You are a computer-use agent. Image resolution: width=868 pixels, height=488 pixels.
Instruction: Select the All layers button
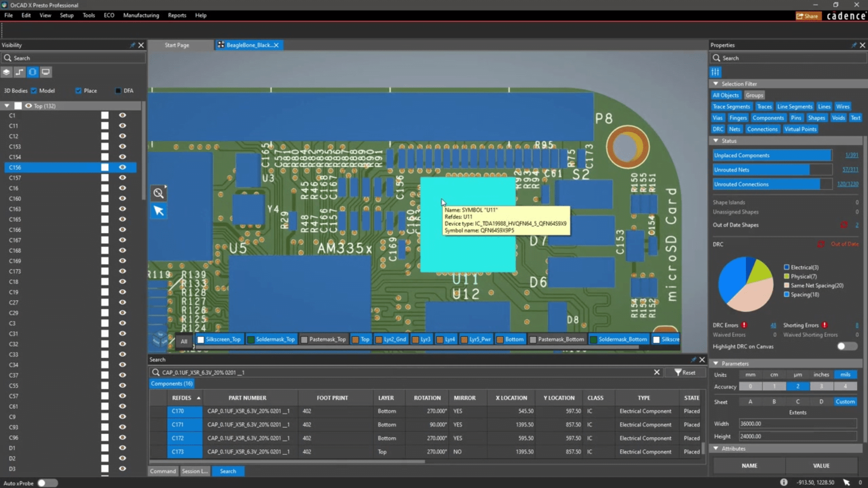184,341
